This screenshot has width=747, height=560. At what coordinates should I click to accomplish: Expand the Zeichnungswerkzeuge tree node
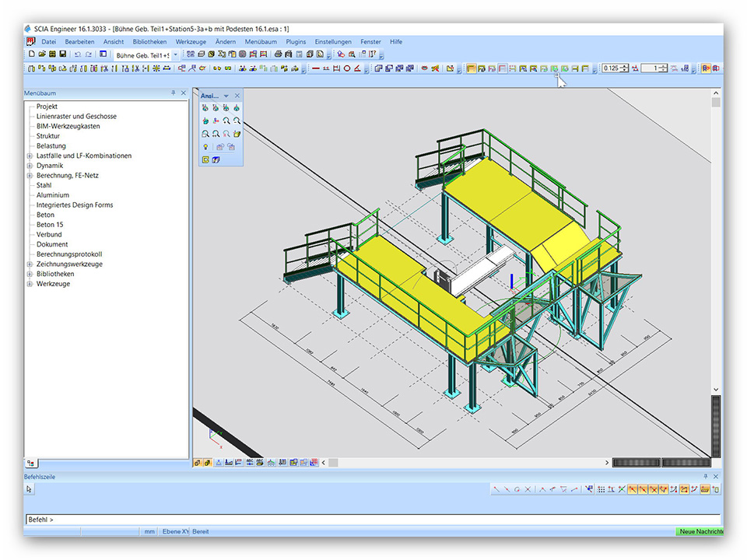tap(30, 264)
